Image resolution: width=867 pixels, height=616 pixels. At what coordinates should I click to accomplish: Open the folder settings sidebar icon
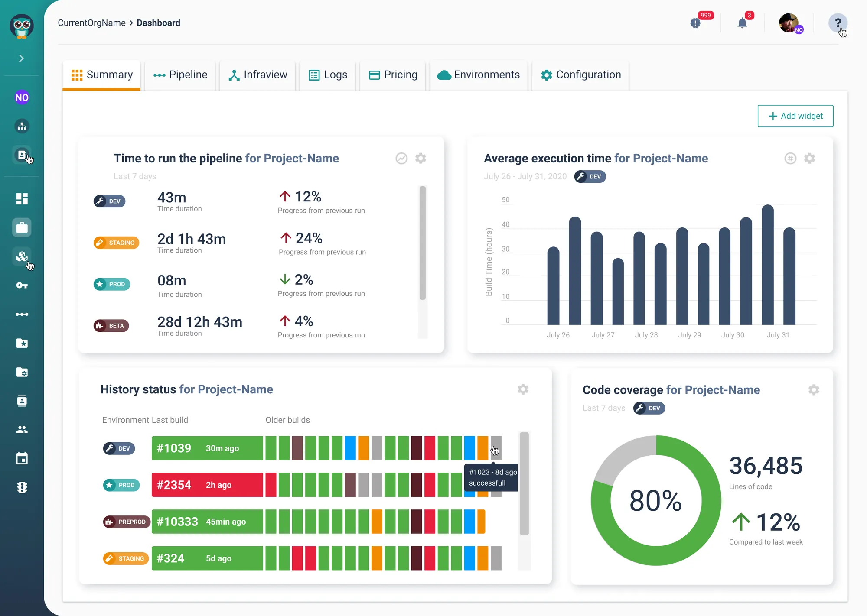click(22, 372)
